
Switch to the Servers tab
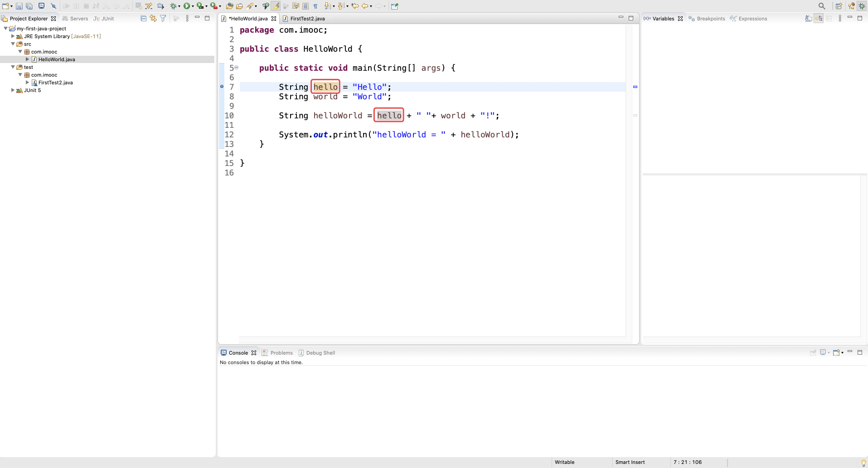(x=75, y=19)
